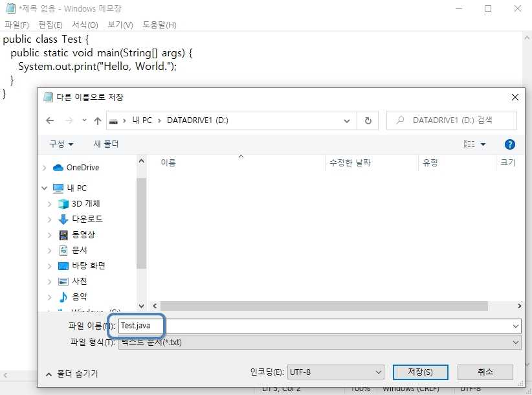
Task: Collapse the 내 PC tree node
Action: pos(45,188)
